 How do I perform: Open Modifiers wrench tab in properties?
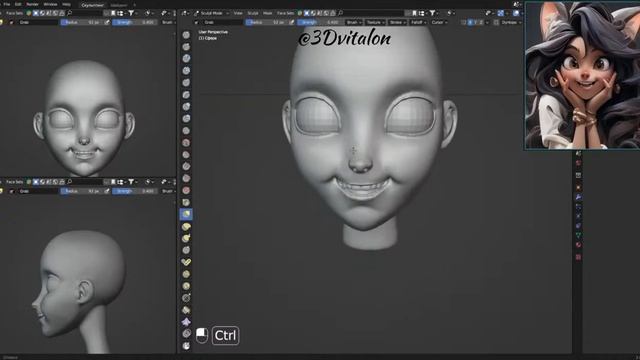(578, 197)
